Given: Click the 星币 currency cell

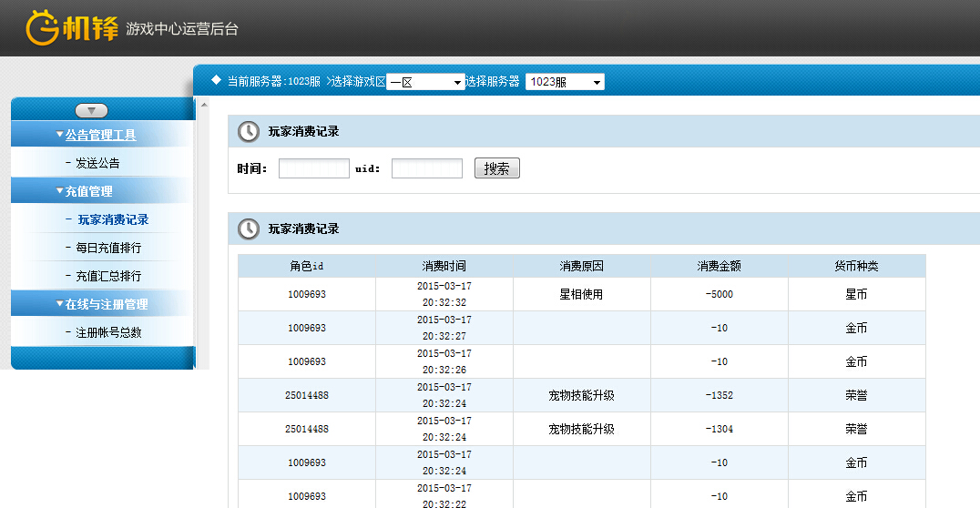Looking at the screenshot, I should [x=856, y=294].
